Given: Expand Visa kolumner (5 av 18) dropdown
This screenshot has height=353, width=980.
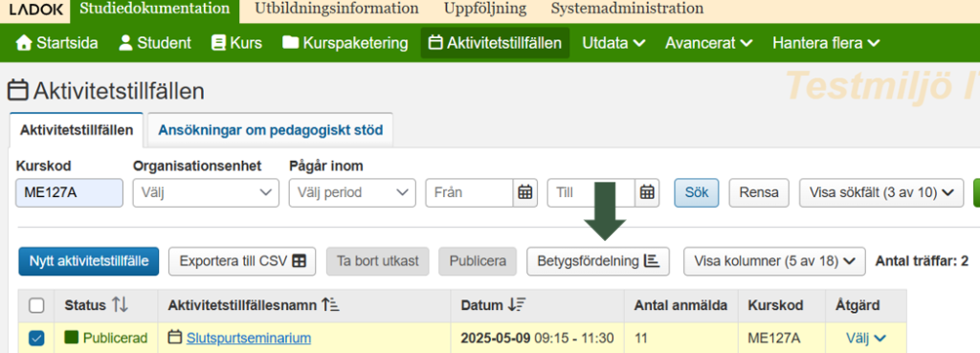Looking at the screenshot, I should (x=774, y=261).
